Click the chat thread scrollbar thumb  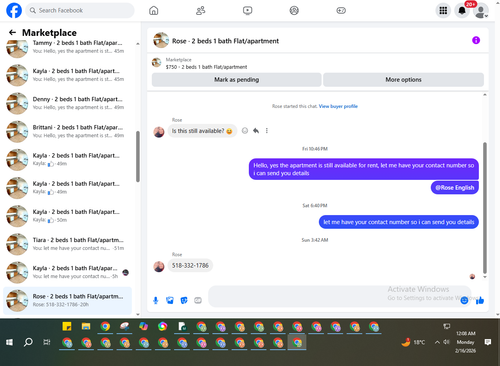coord(485,208)
